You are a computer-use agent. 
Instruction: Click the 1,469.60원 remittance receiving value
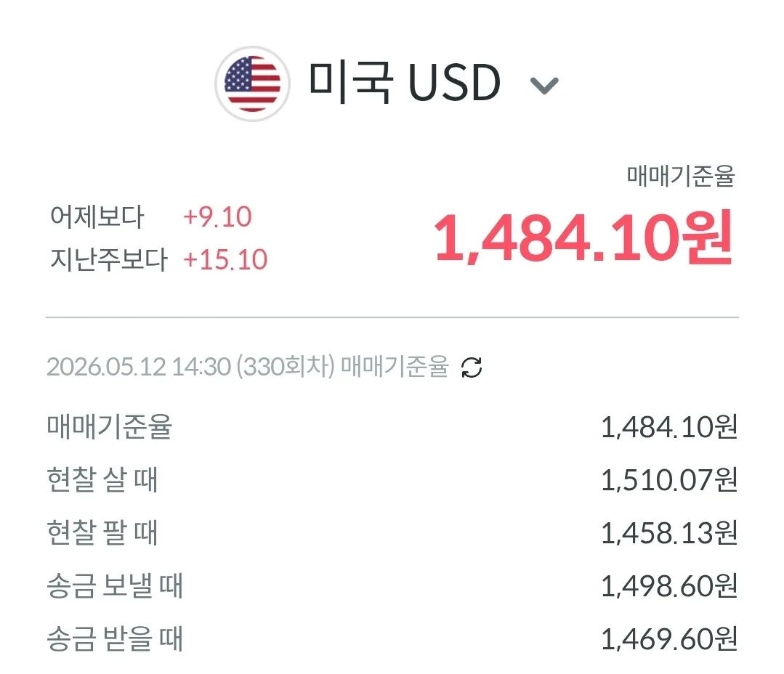tap(669, 639)
